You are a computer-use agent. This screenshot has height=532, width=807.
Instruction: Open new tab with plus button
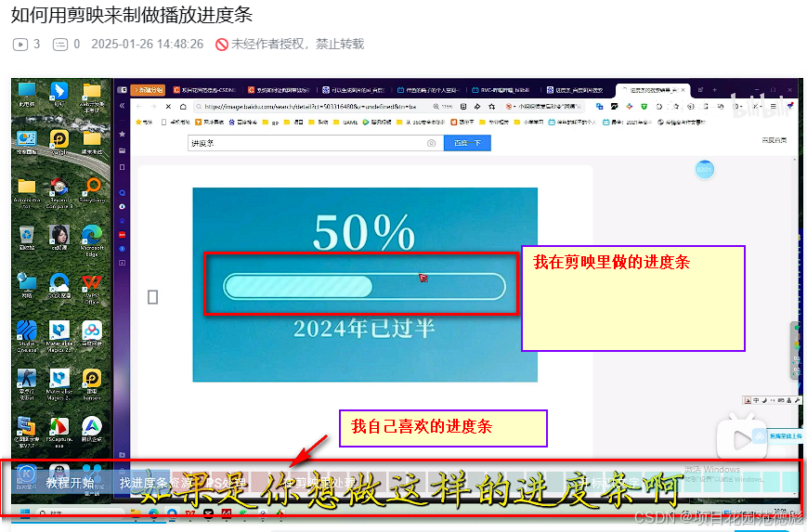tap(714, 89)
